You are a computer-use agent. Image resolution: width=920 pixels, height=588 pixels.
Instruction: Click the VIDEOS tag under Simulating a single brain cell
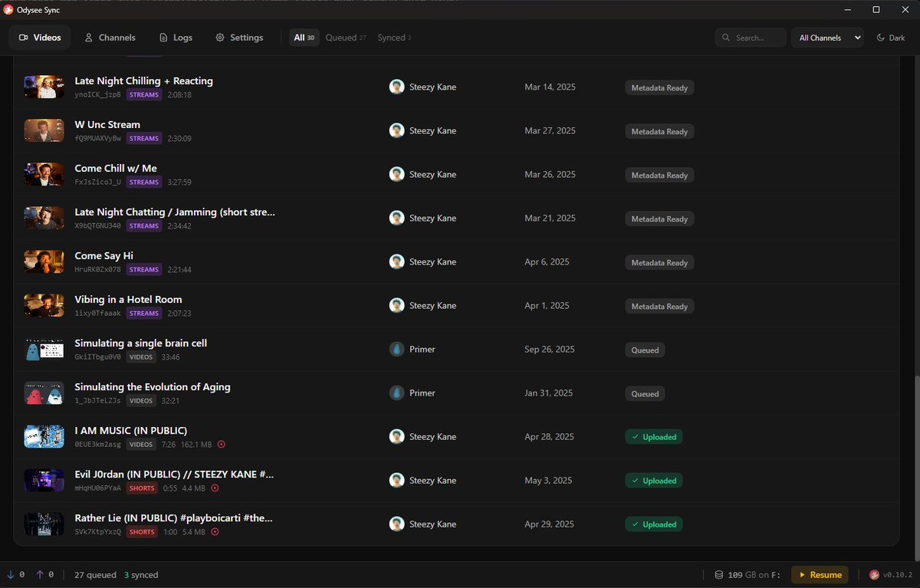click(x=141, y=357)
